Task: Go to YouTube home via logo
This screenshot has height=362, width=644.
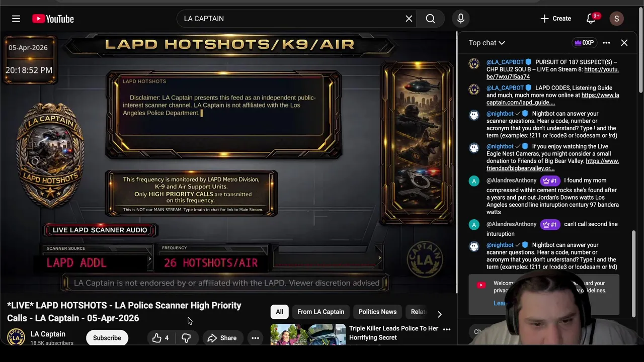Action: click(x=53, y=19)
